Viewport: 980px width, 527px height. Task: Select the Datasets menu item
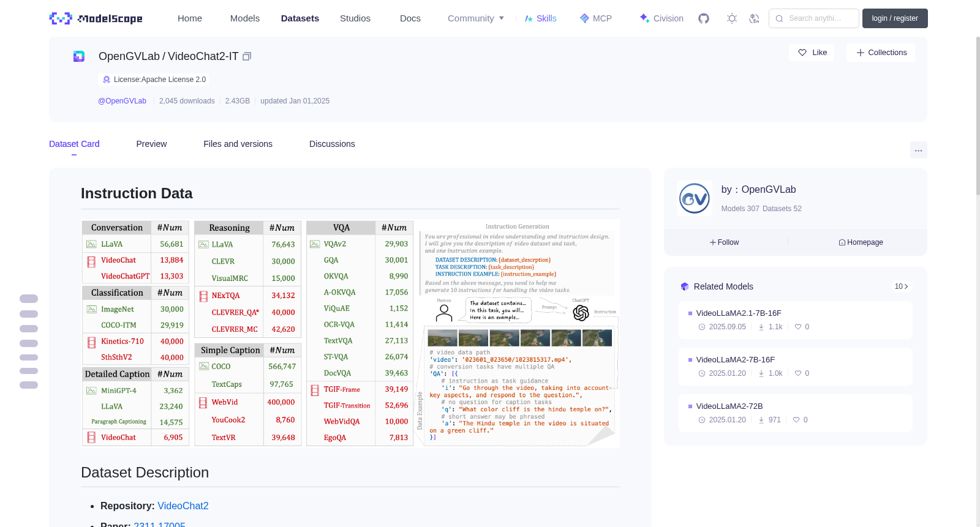(x=300, y=18)
